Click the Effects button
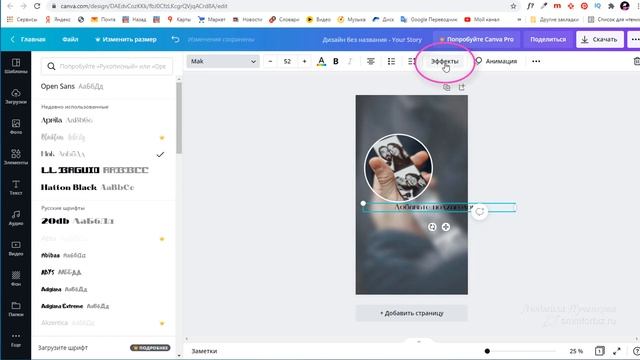This screenshot has width=640, height=360. click(x=444, y=61)
